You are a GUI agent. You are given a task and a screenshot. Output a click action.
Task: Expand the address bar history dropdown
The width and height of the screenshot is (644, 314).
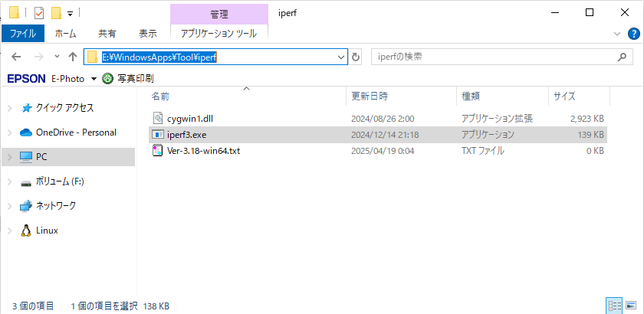pos(341,57)
